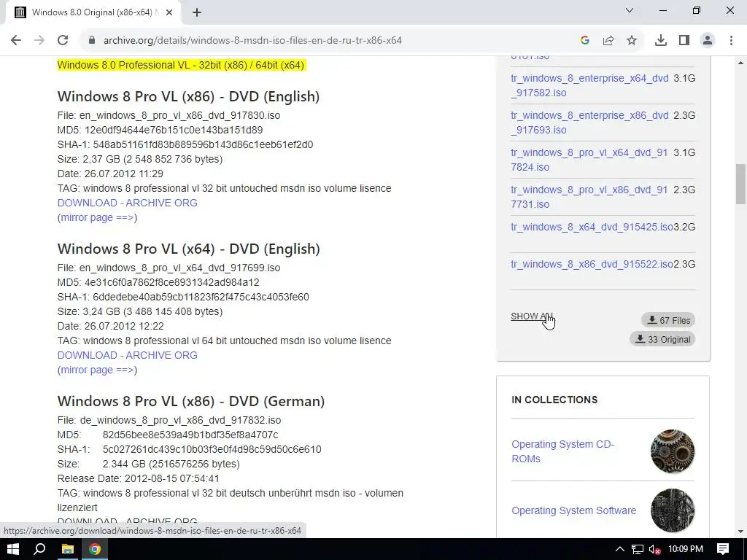Click the page vertical scrollbar thumb

point(740,184)
